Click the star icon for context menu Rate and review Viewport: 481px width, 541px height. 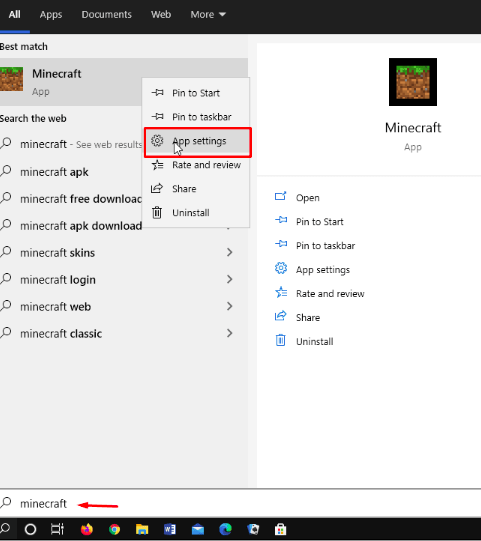tap(157, 165)
